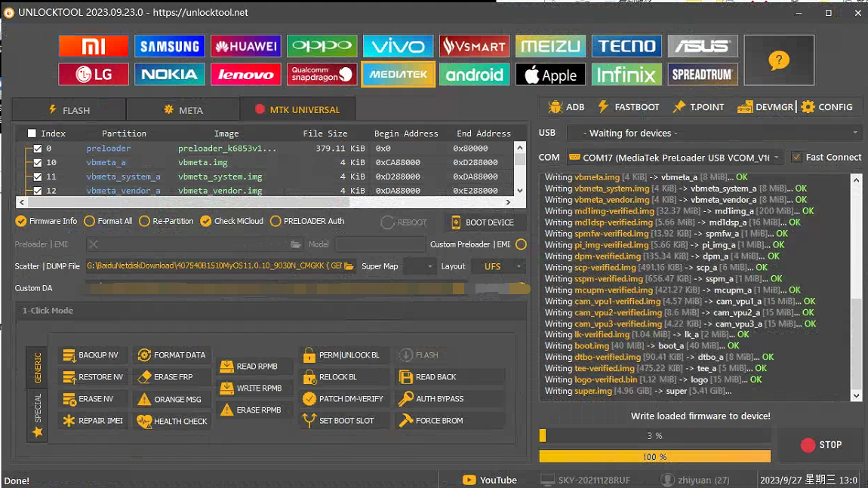This screenshot has width=868, height=488.
Task: Select the Infinix brand icon
Action: [626, 74]
